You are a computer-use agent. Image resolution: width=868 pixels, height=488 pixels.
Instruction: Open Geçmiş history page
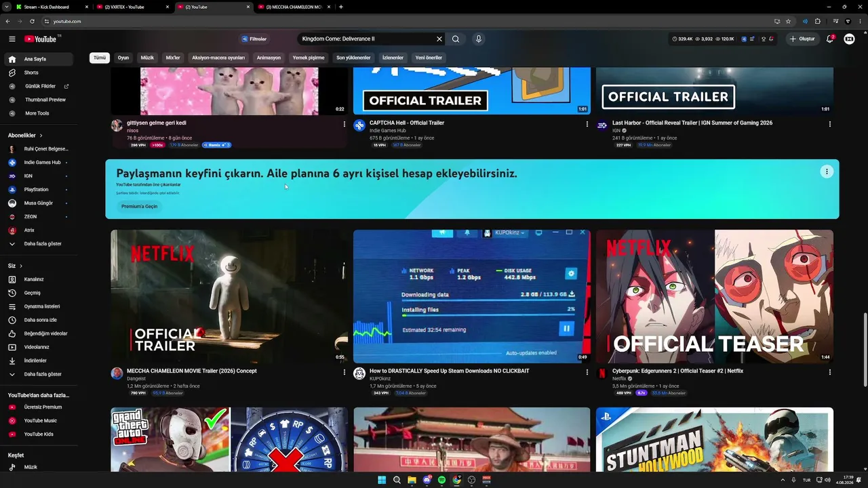[x=37, y=293]
